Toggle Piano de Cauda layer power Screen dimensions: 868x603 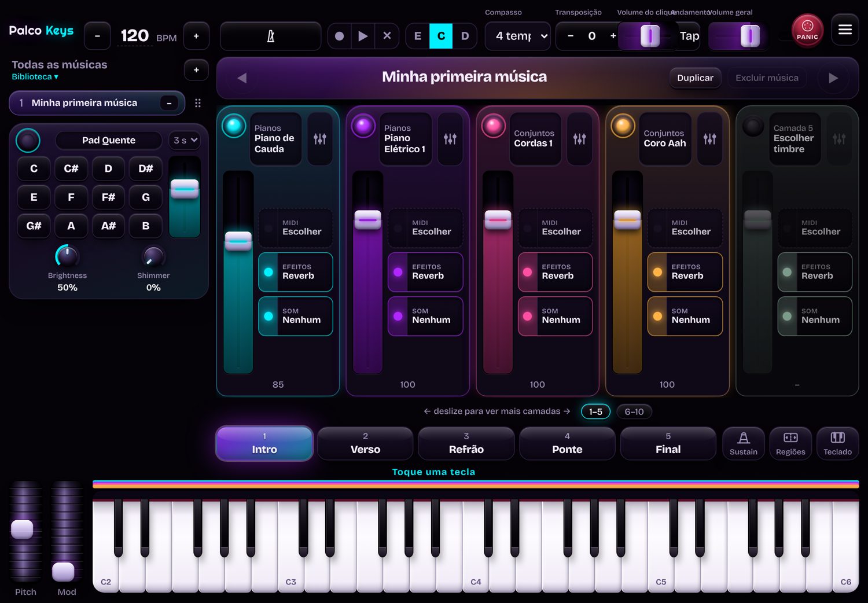(x=234, y=126)
